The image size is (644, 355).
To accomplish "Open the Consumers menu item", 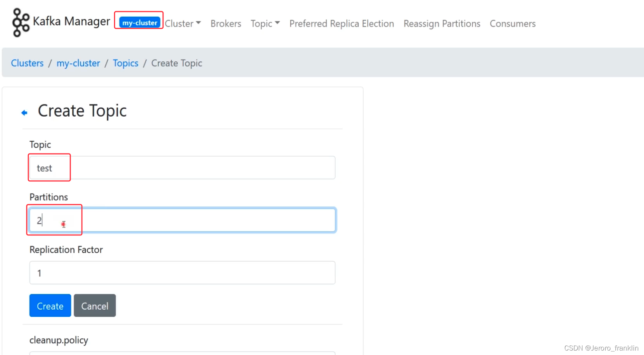I will click(513, 23).
